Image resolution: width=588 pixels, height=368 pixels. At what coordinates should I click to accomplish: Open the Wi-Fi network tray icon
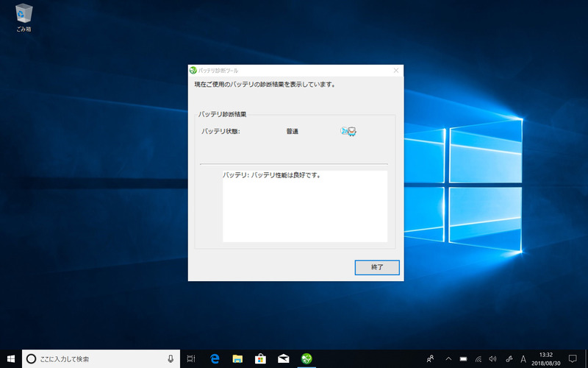(478, 359)
